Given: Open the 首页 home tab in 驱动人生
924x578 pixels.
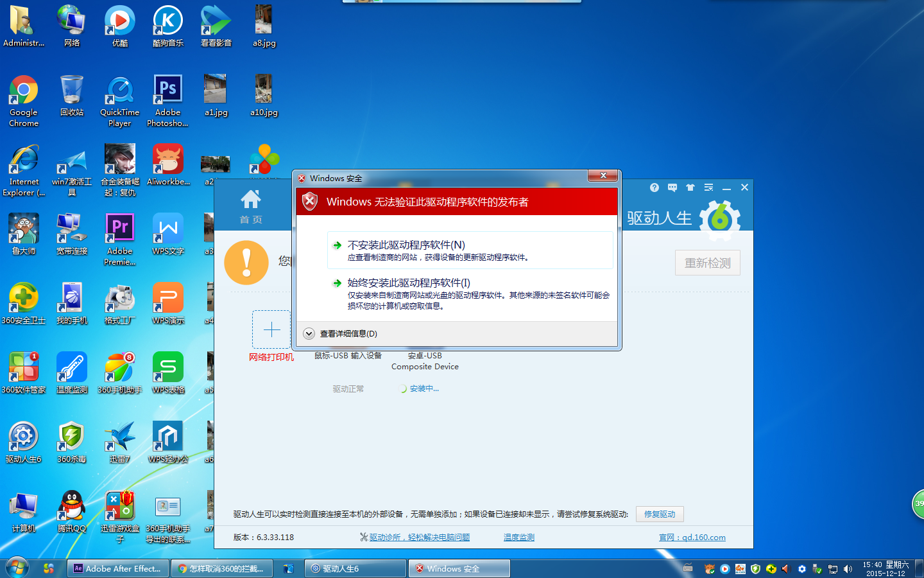Looking at the screenshot, I should click(x=251, y=207).
